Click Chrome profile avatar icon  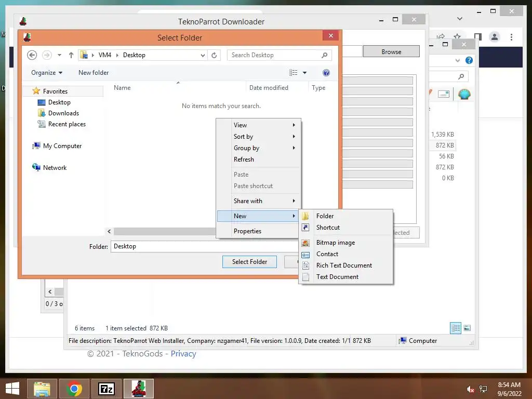[x=495, y=37]
